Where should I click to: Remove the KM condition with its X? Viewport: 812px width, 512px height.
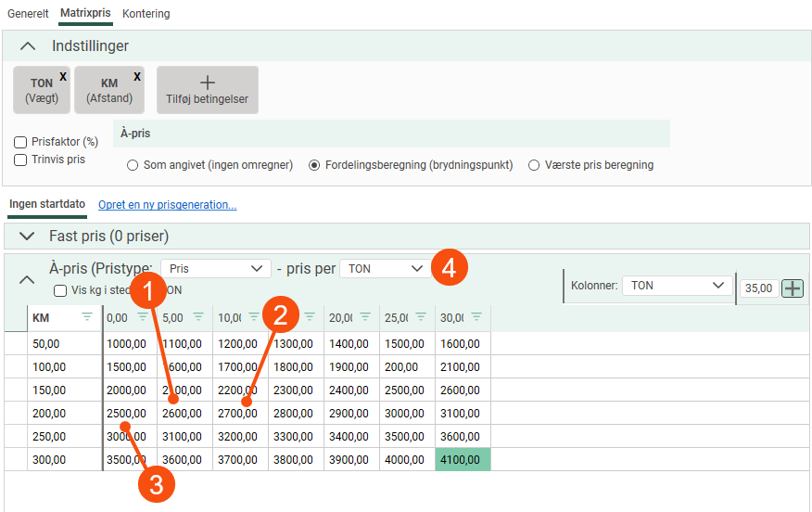click(137, 77)
